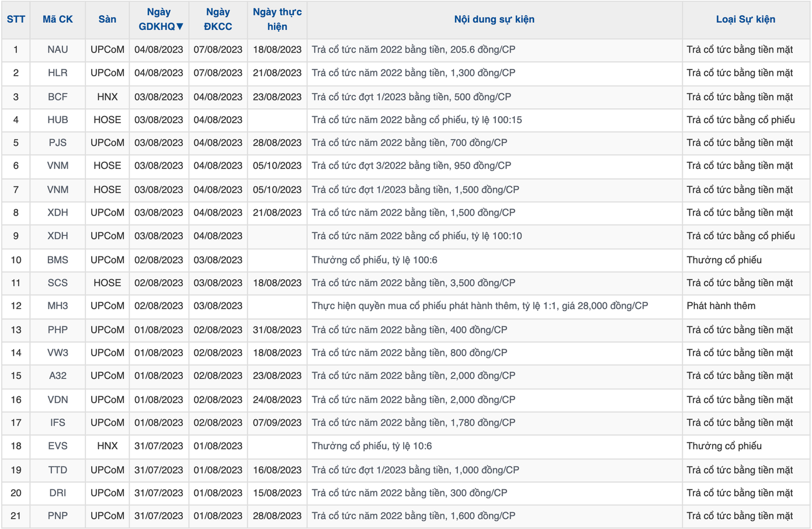This screenshot has width=812, height=529.
Task: Click the Mã CK column header
Action: [x=57, y=19]
